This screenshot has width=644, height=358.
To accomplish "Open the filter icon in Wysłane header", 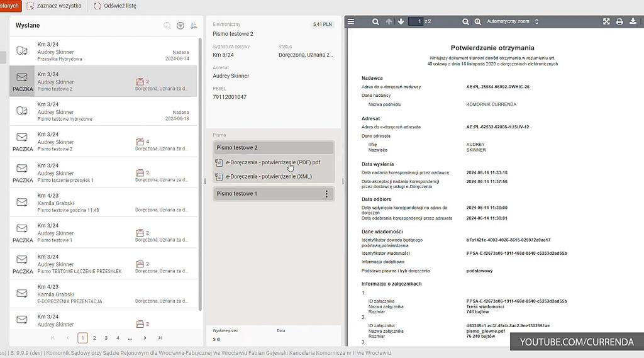I will (180, 26).
